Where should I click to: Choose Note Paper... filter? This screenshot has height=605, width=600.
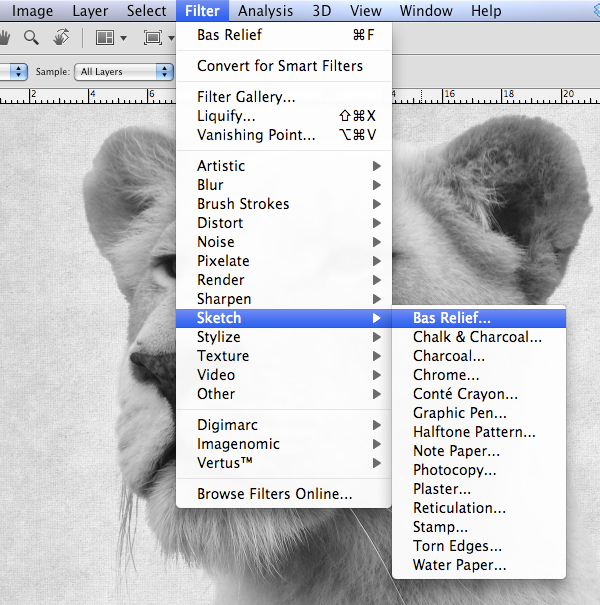[479, 451]
